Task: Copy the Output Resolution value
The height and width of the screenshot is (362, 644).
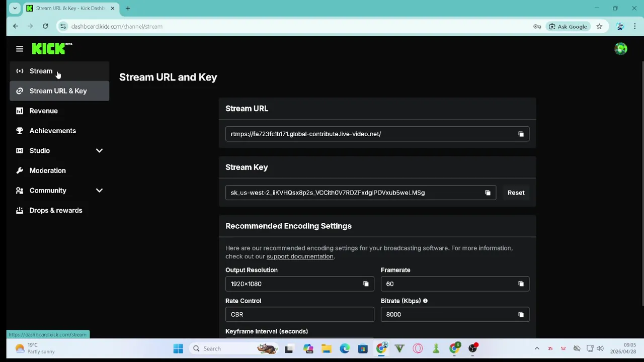Action: pyautogui.click(x=366, y=284)
